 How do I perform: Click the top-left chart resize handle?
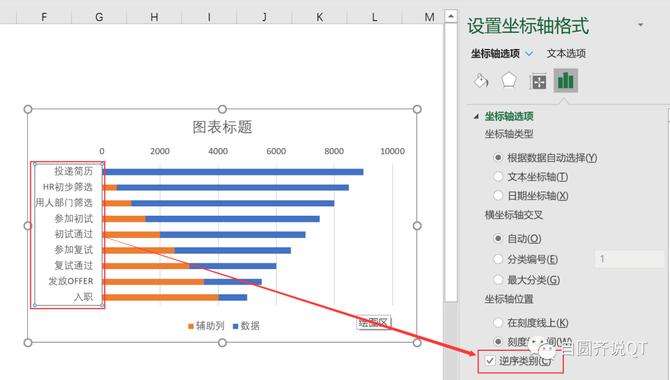[28, 109]
